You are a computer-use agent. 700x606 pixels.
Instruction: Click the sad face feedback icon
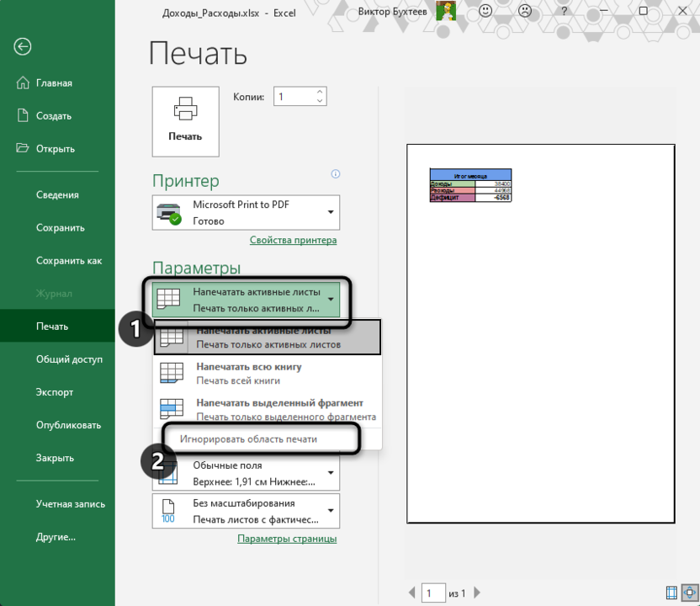pos(524,12)
